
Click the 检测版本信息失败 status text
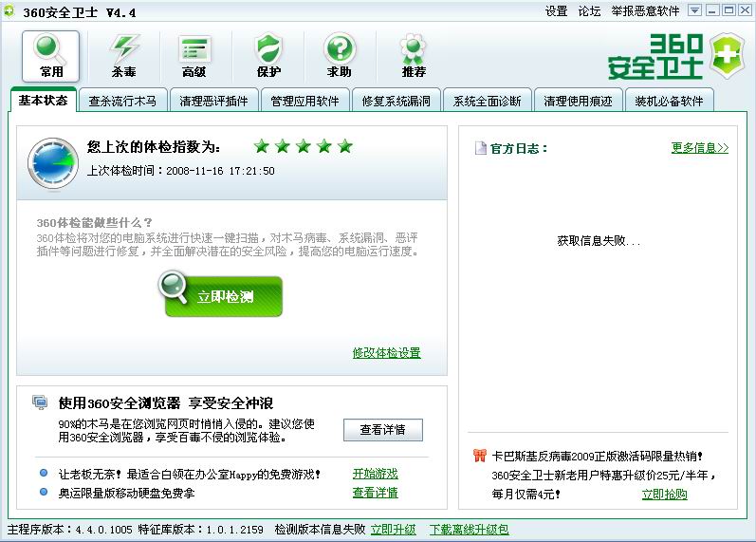(321, 530)
